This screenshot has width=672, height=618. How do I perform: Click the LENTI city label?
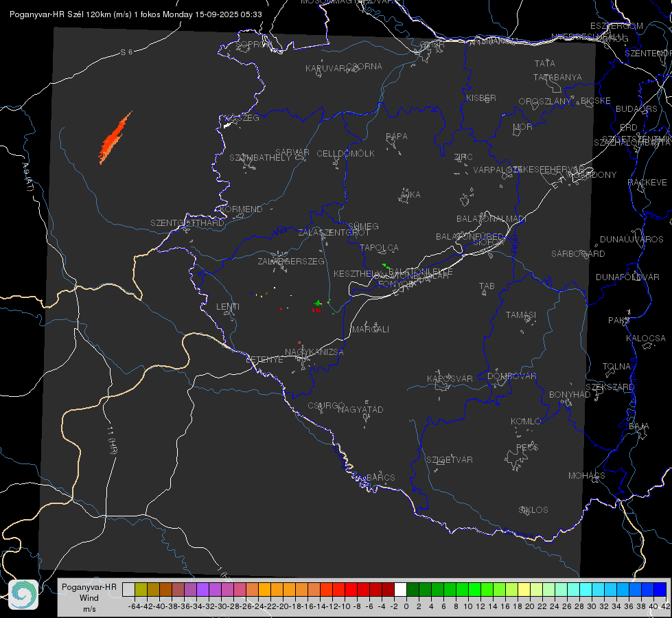228,307
